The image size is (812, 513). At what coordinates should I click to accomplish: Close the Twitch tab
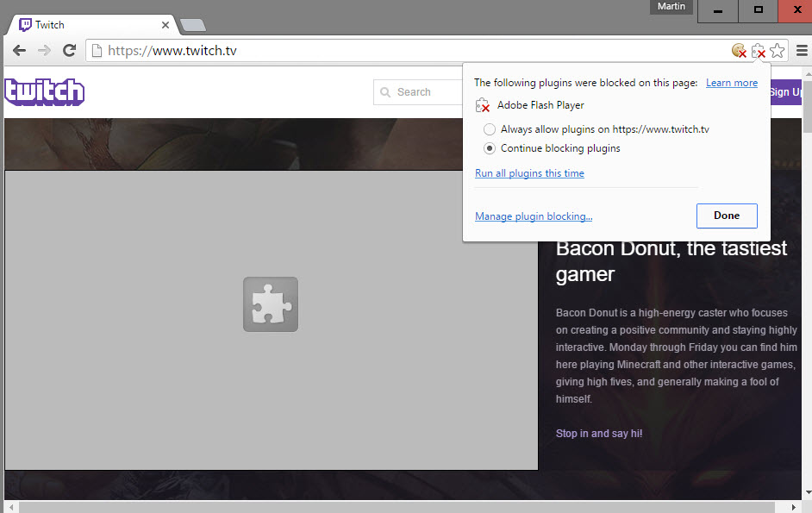click(x=166, y=25)
